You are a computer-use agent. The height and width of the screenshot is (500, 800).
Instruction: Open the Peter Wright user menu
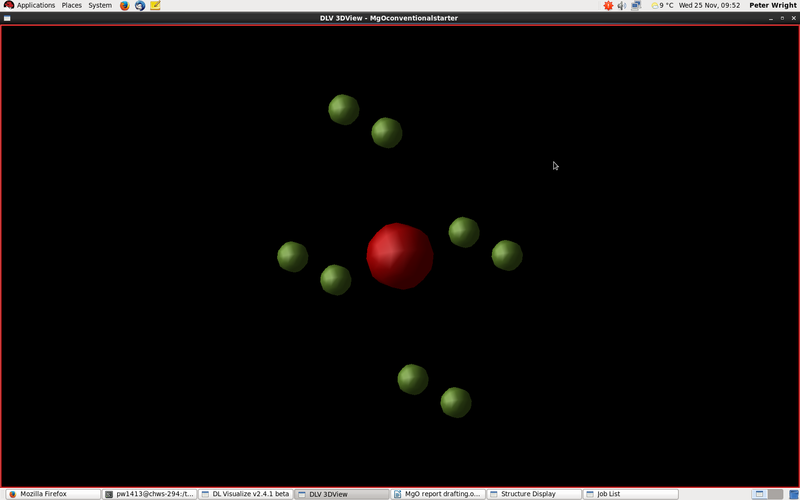772,6
